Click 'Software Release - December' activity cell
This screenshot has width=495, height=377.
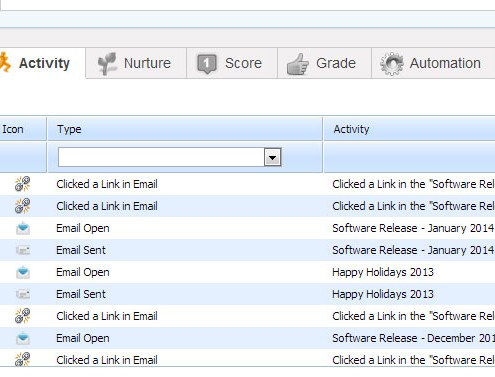413,338
